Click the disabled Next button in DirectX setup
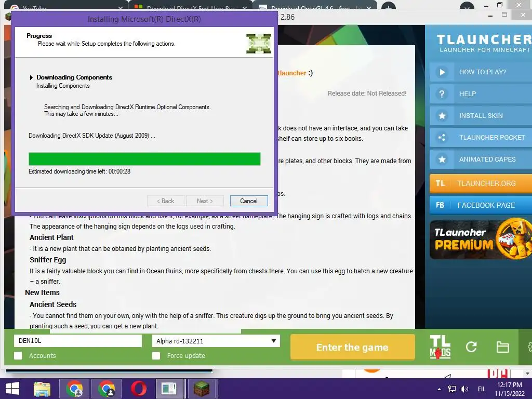The width and height of the screenshot is (532, 399). pyautogui.click(x=205, y=201)
